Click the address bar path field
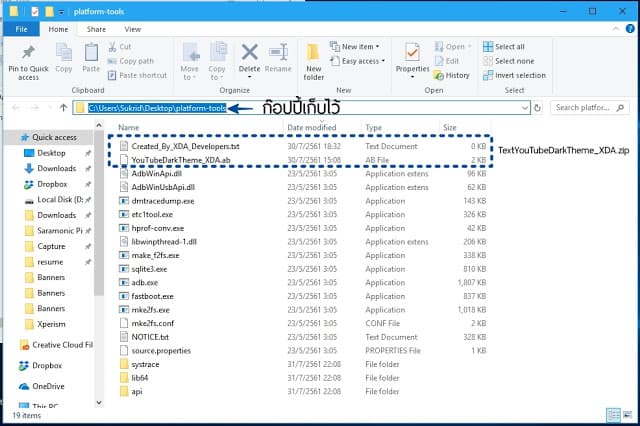Screen dimensions: 640x426 pos(301,108)
